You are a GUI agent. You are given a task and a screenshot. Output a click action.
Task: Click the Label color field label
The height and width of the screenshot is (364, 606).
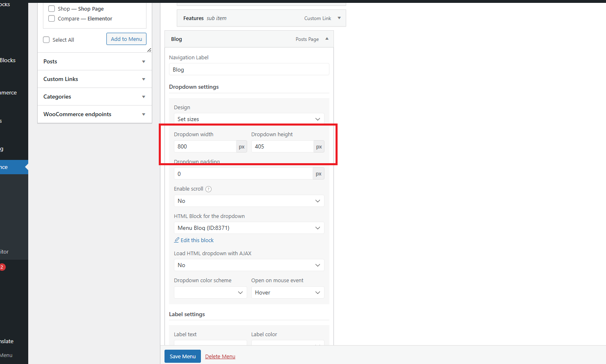point(264,334)
